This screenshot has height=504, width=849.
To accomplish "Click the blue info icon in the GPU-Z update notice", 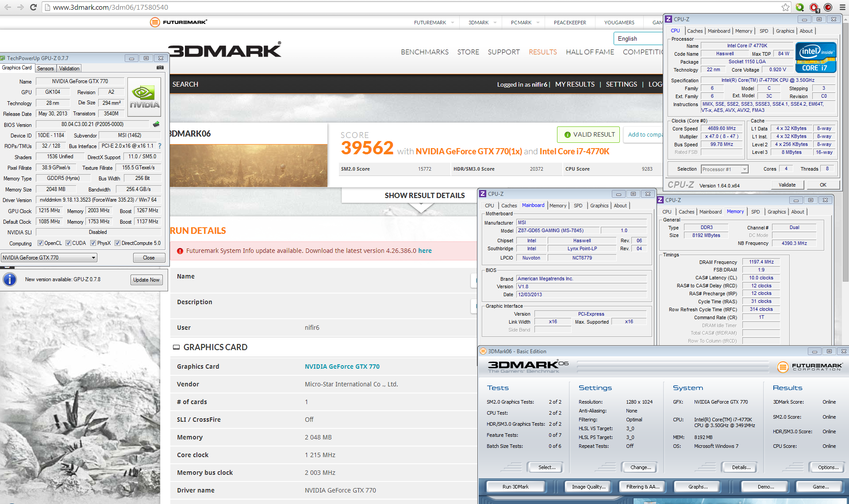I will tap(10, 279).
